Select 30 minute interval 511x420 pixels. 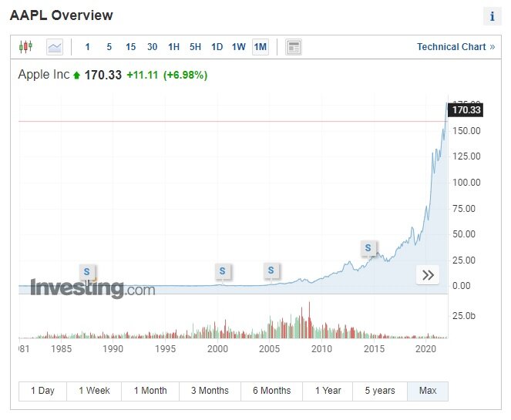(152, 47)
